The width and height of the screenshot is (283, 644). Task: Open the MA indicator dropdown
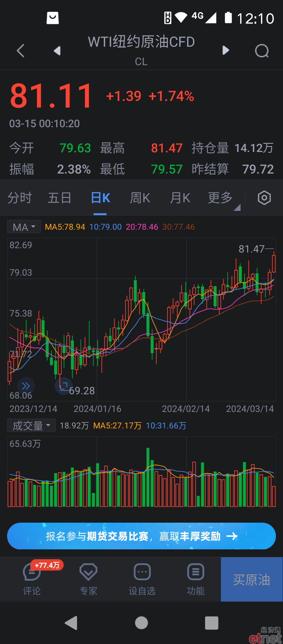coord(24,227)
